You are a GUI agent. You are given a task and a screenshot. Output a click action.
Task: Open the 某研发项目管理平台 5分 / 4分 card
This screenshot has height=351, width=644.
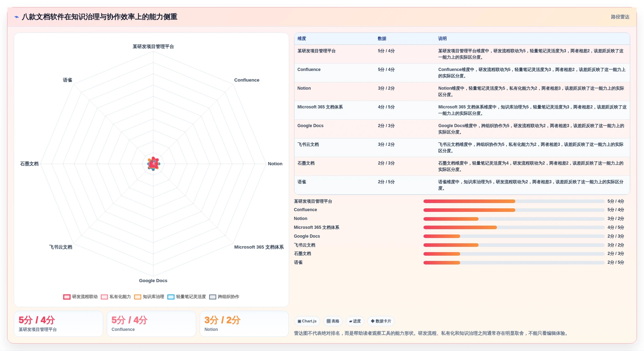click(58, 324)
